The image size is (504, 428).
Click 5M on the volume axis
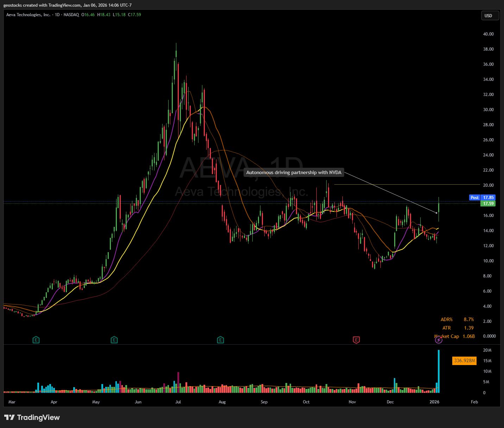tap(486, 382)
